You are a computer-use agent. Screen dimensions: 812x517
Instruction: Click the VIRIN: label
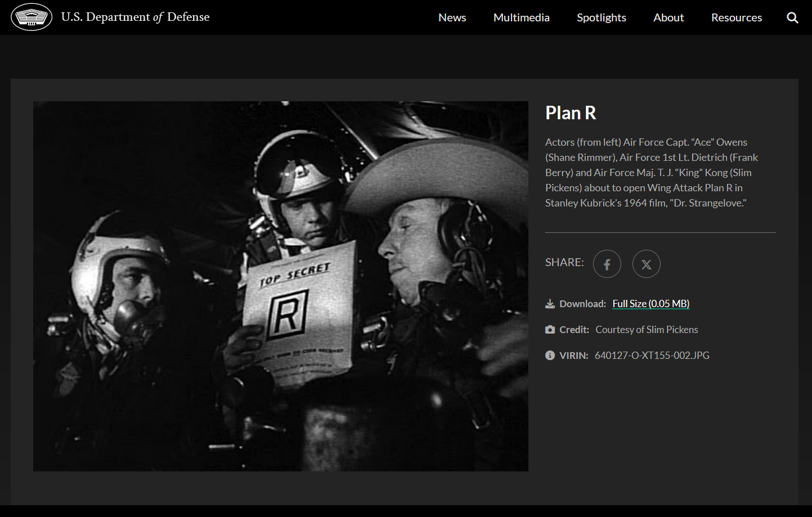[574, 356]
